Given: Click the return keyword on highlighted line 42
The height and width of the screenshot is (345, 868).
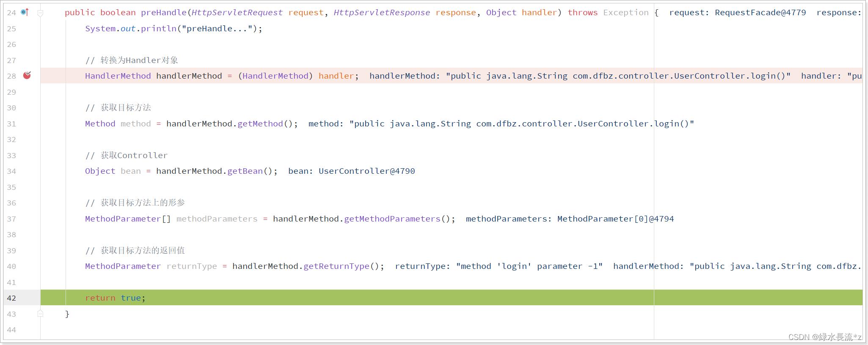Looking at the screenshot, I should point(100,298).
